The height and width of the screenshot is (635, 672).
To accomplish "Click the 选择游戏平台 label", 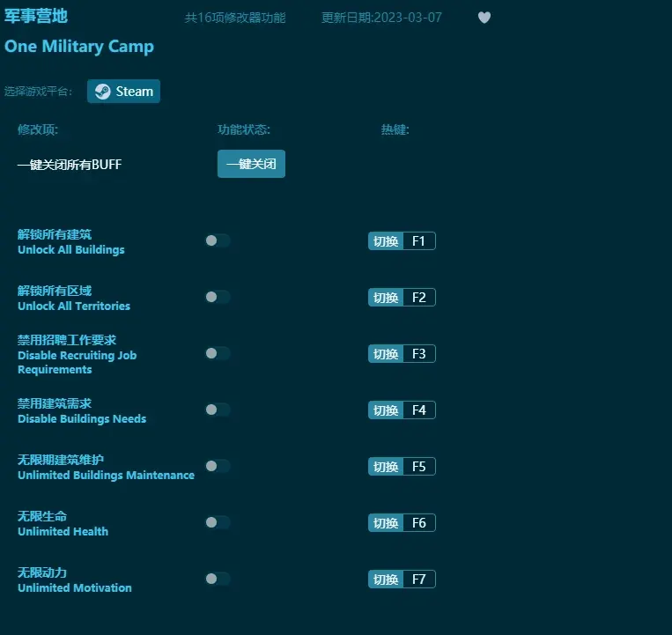I will [38, 92].
